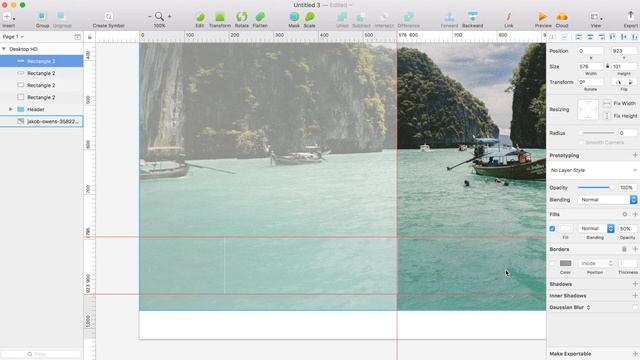Add a new fill with Fills plus
The height and width of the screenshot is (360, 640).
click(x=635, y=214)
